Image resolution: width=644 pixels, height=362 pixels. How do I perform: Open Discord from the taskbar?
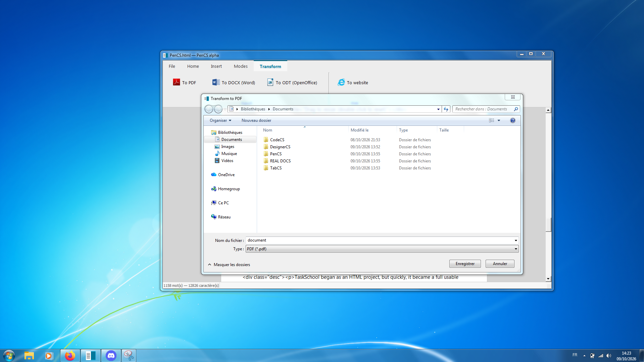(x=111, y=356)
